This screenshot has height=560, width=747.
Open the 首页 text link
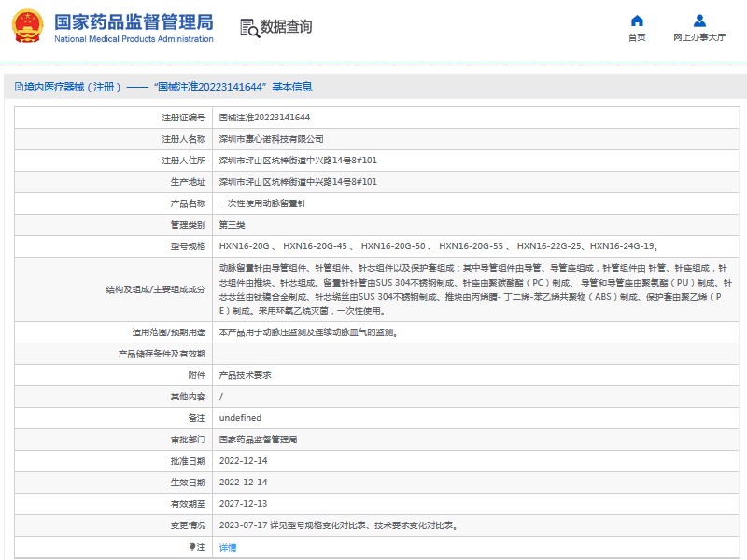click(637, 38)
